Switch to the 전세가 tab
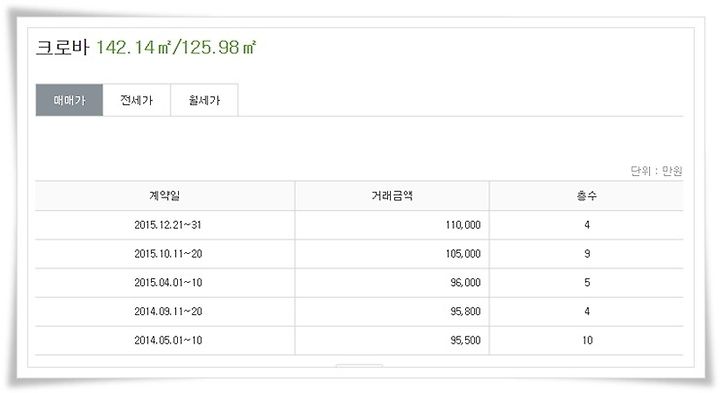 pyautogui.click(x=136, y=100)
